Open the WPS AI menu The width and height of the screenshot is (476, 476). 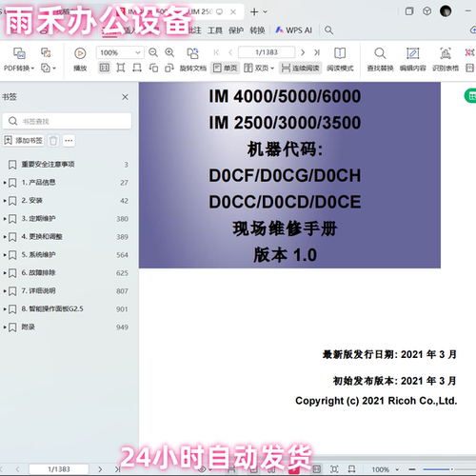(294, 30)
